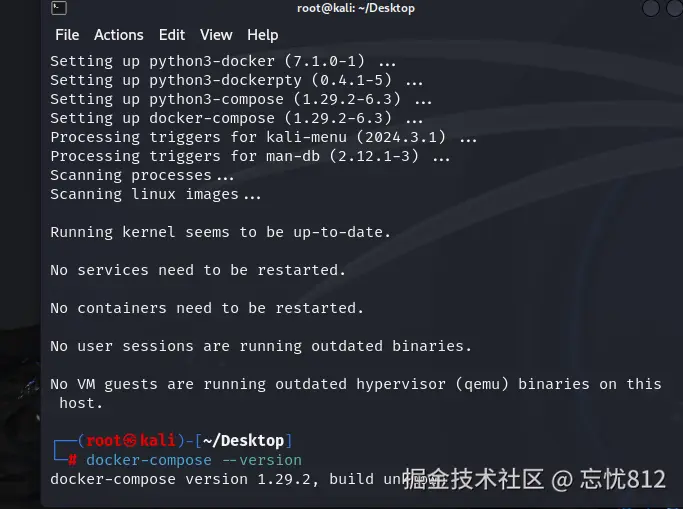Viewport: 683px width, 509px height.
Task: Click the Scanning linux images line
Action: tap(156, 194)
